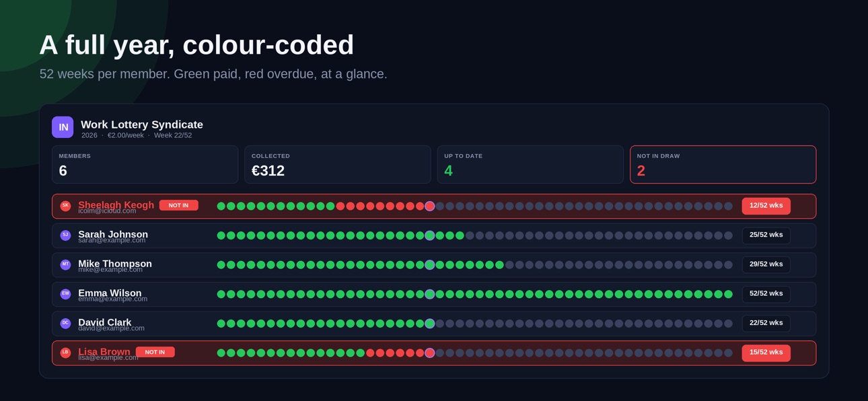Click the Work Lottery Syndicate title
Screen dimensions: 868x401
[x=142, y=124]
